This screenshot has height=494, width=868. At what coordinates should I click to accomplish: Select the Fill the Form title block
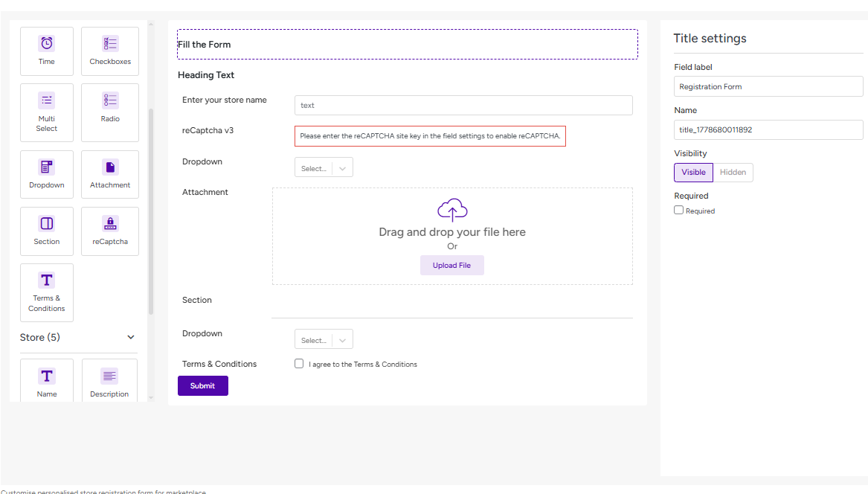click(408, 45)
